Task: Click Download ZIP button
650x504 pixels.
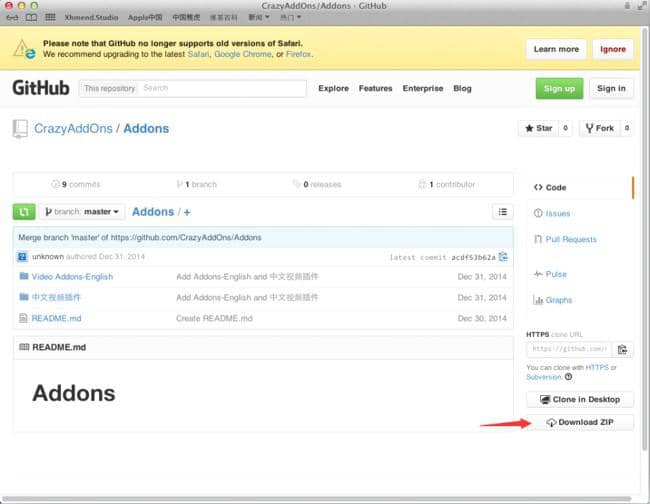Action: [580, 422]
